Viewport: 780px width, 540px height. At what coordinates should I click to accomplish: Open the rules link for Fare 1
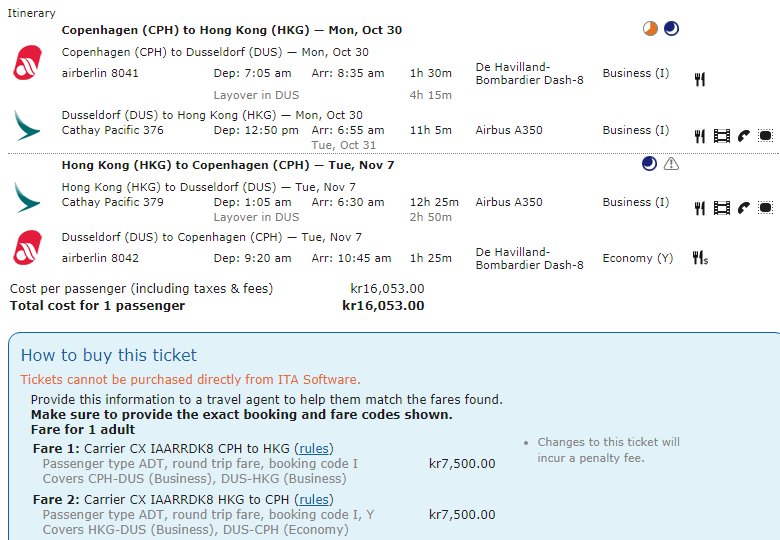315,448
